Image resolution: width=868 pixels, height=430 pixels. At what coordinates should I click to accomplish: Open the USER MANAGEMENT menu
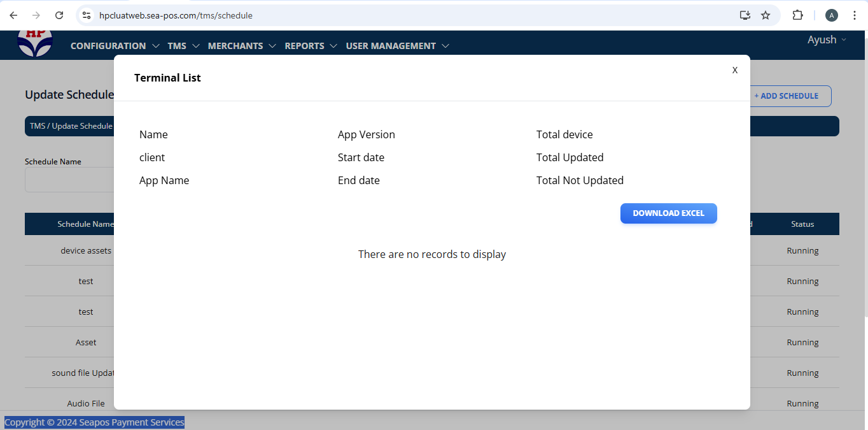tap(397, 46)
